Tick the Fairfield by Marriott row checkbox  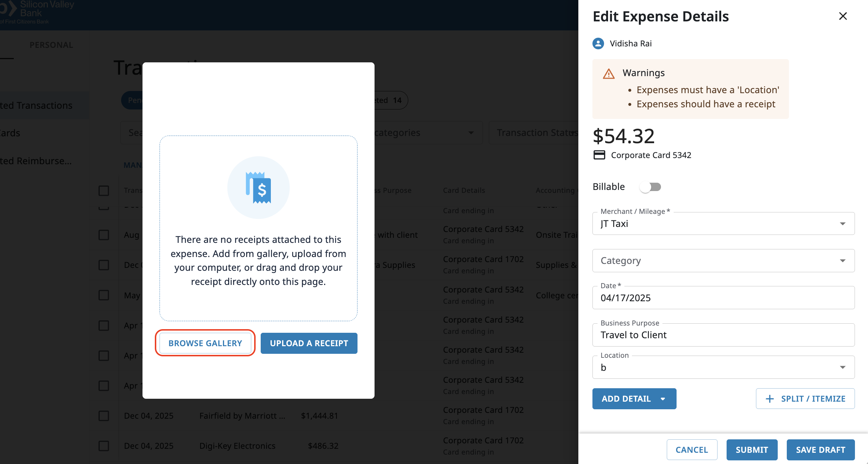pos(104,416)
